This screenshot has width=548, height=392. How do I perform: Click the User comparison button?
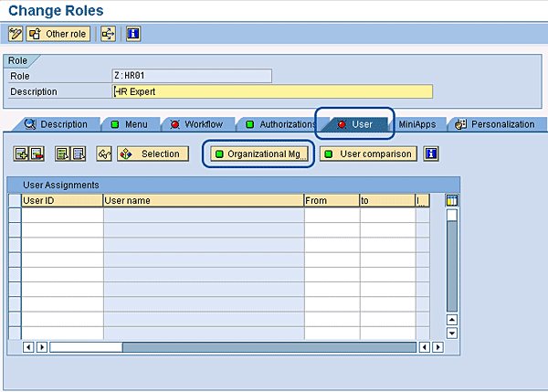pos(368,154)
